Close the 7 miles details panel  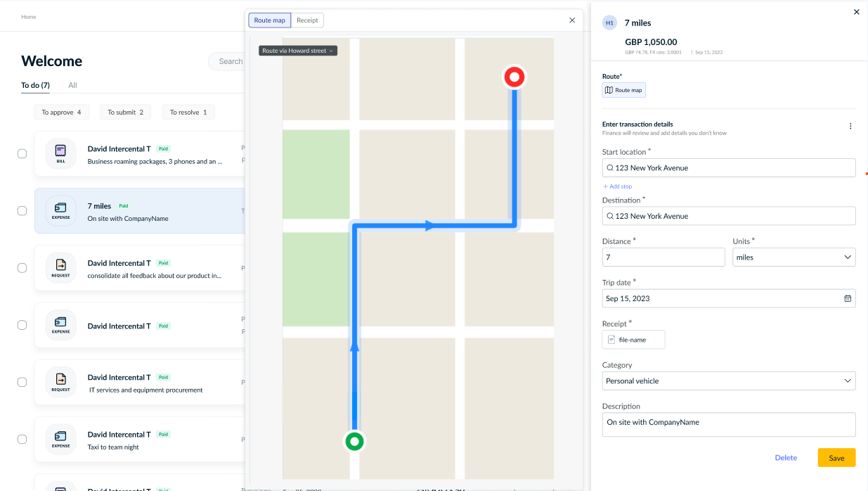856,12
